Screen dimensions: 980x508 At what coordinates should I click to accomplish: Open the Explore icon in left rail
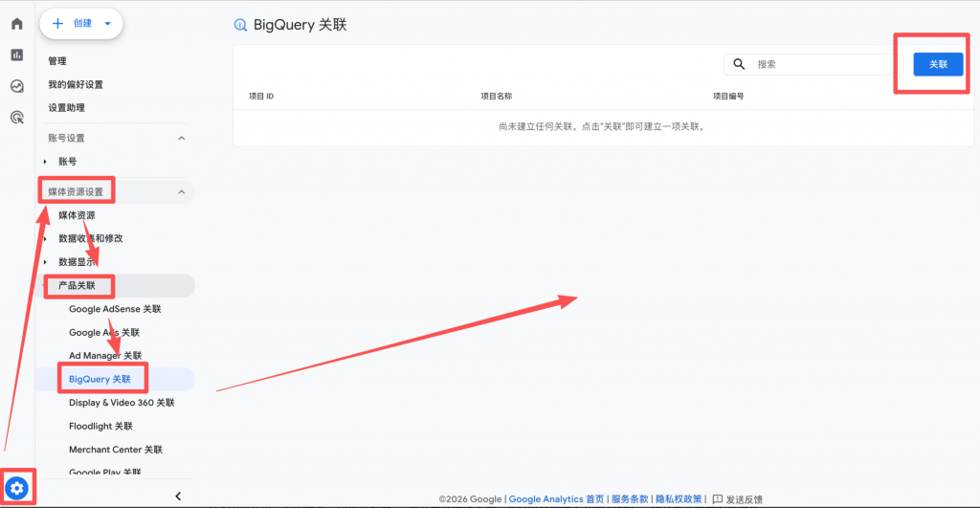pos(16,86)
